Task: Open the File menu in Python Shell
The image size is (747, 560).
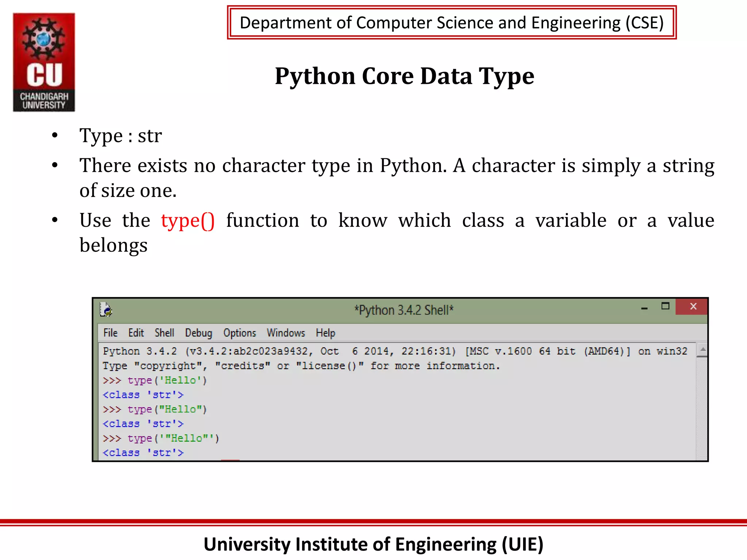Action: pyautogui.click(x=110, y=333)
